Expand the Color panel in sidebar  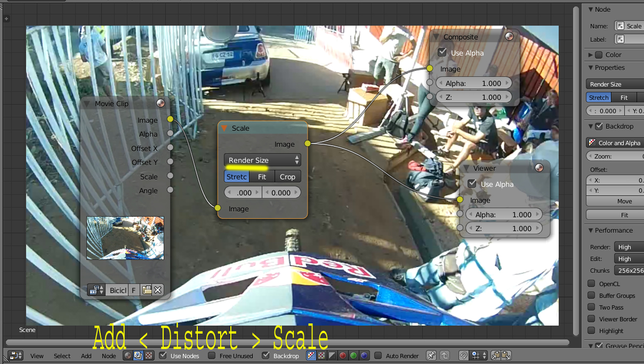coord(591,54)
